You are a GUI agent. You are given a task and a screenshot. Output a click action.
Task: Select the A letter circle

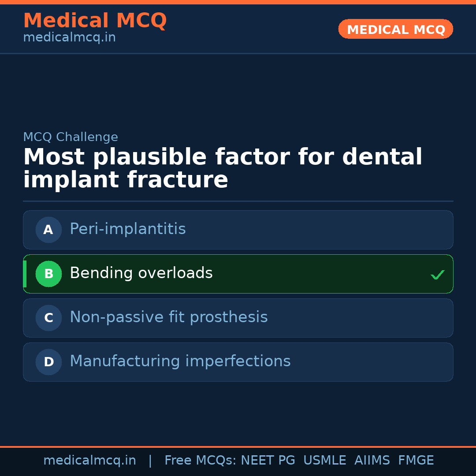[48, 230]
